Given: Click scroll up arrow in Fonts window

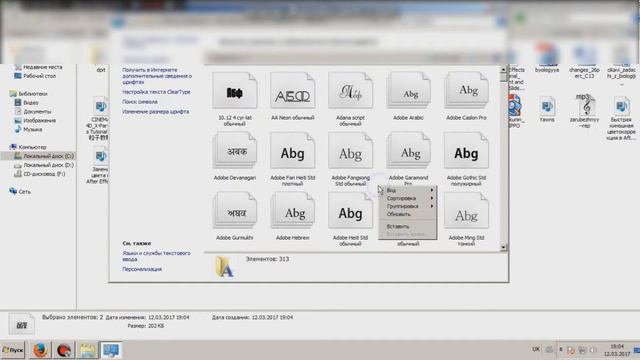Looking at the screenshot, I should [503, 70].
